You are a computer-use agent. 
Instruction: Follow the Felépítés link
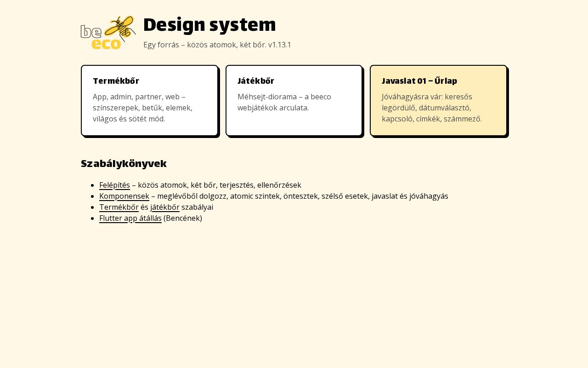pos(114,185)
